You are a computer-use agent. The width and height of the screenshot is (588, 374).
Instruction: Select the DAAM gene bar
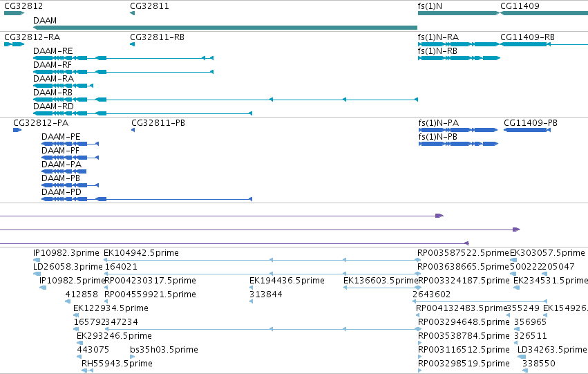225,28
